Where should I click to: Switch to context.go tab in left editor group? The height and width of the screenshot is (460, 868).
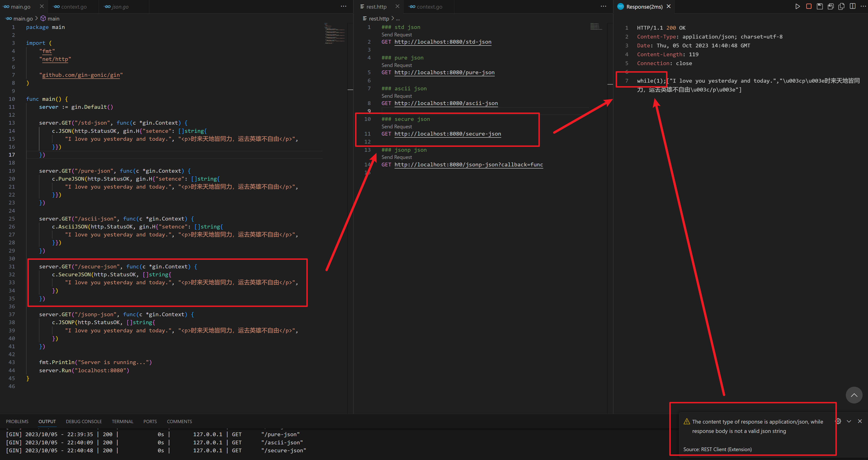(x=74, y=7)
